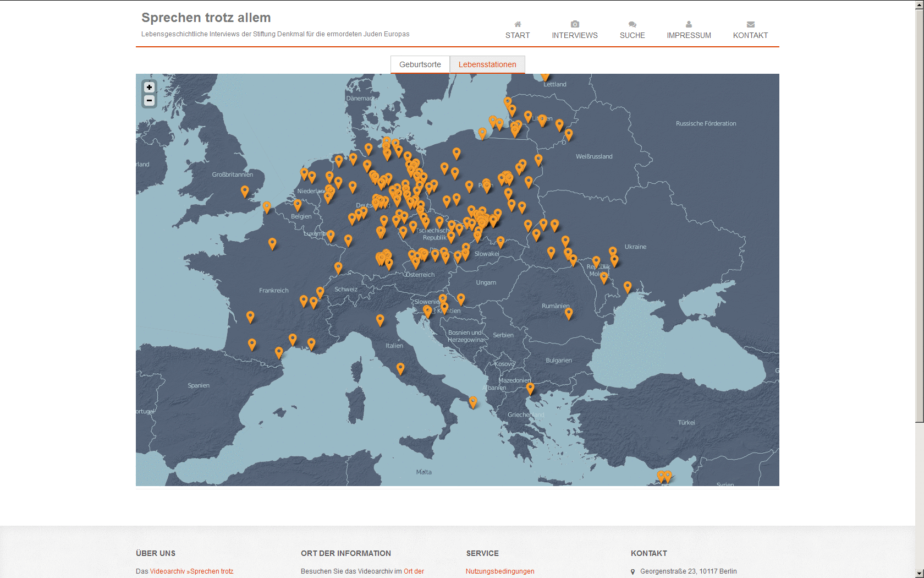
Task: Open the »Sprechen trotz footer link
Action: point(210,571)
